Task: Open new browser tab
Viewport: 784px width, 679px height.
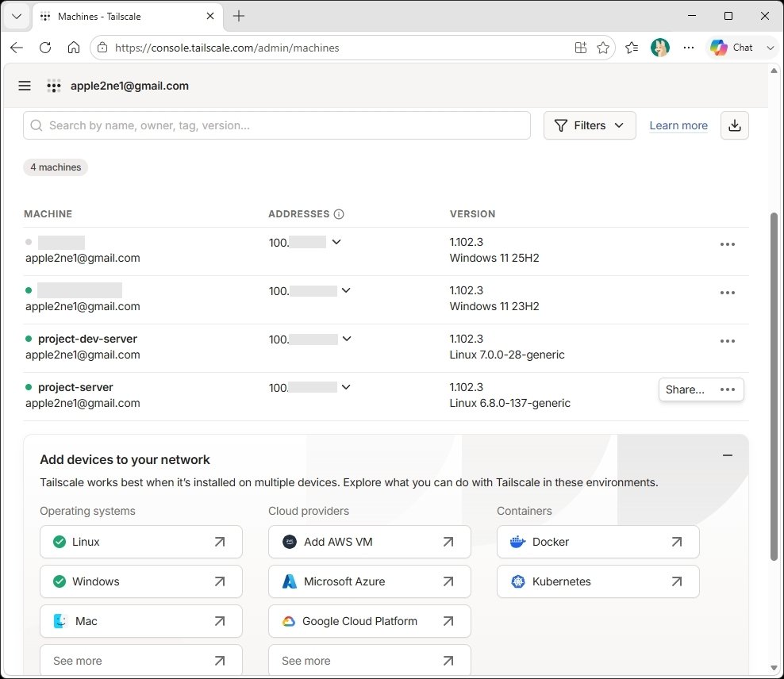Action: 239,16
